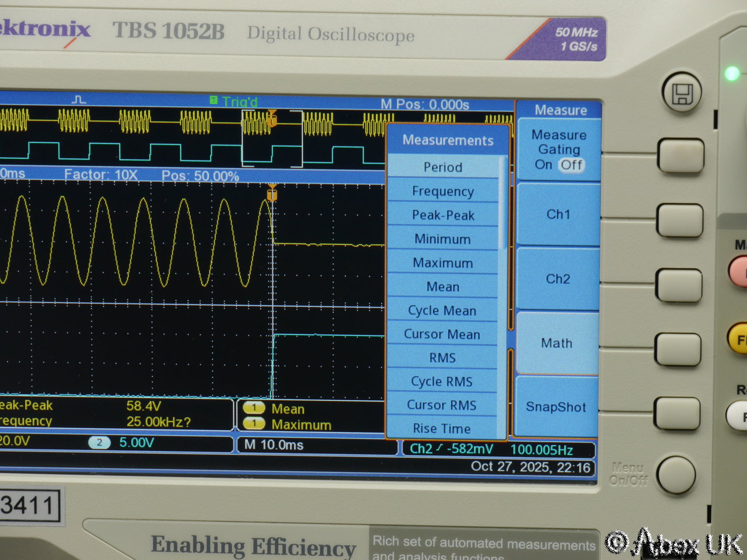
Task: Click the yellow trigger position marker
Action: (x=272, y=194)
